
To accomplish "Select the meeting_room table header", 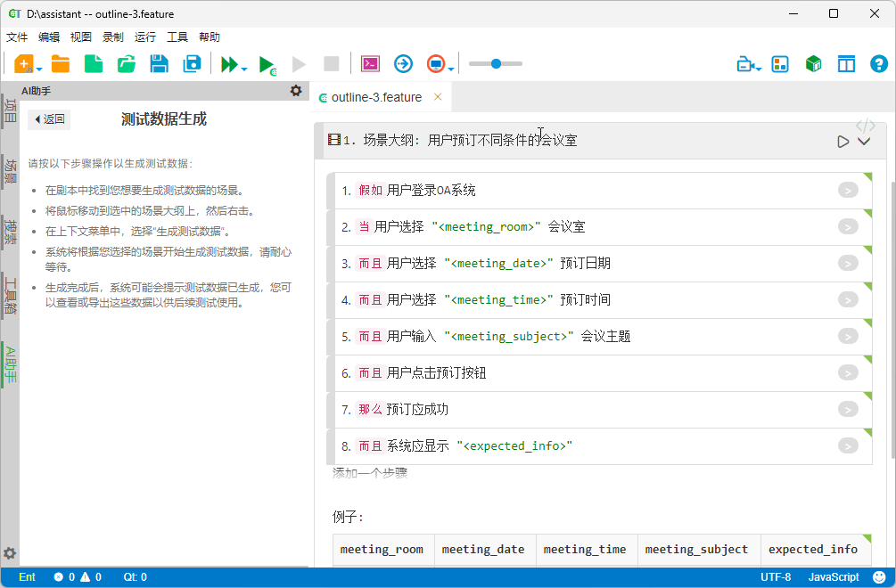I will 383,550.
